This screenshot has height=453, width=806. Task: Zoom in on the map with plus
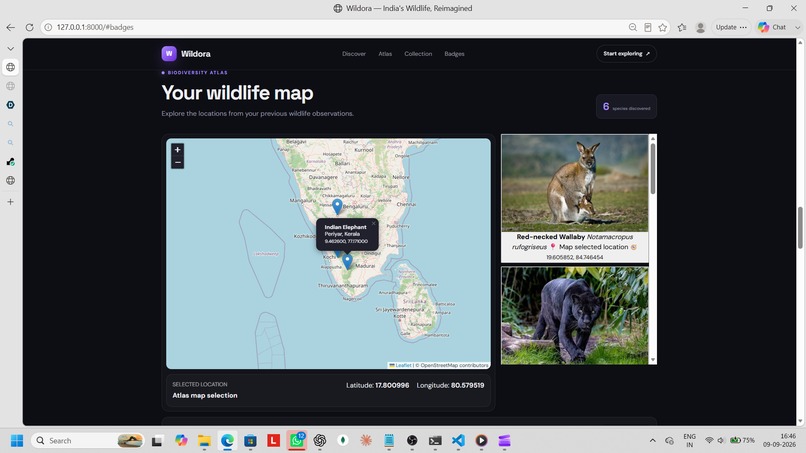click(x=177, y=150)
